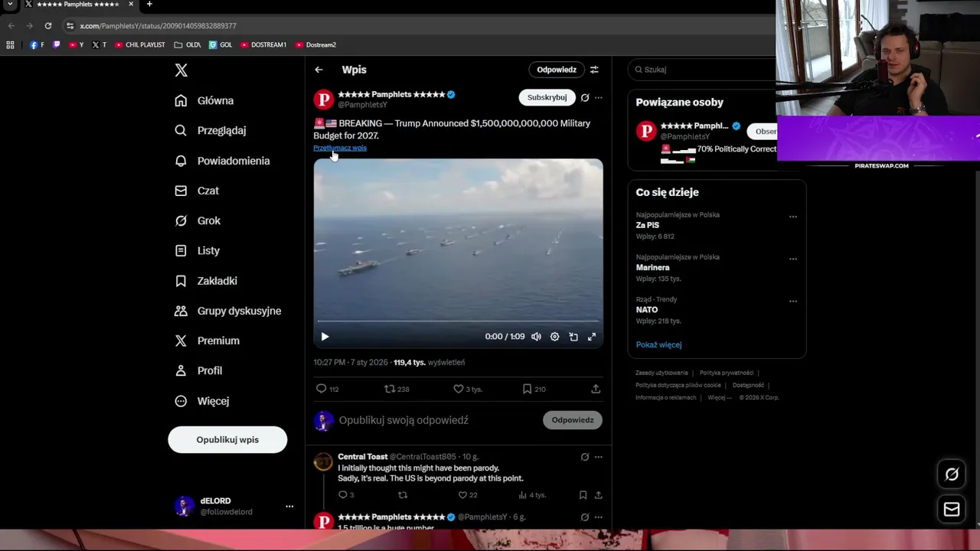
Task: Open tab search dropdown arrow
Action: 10,5
